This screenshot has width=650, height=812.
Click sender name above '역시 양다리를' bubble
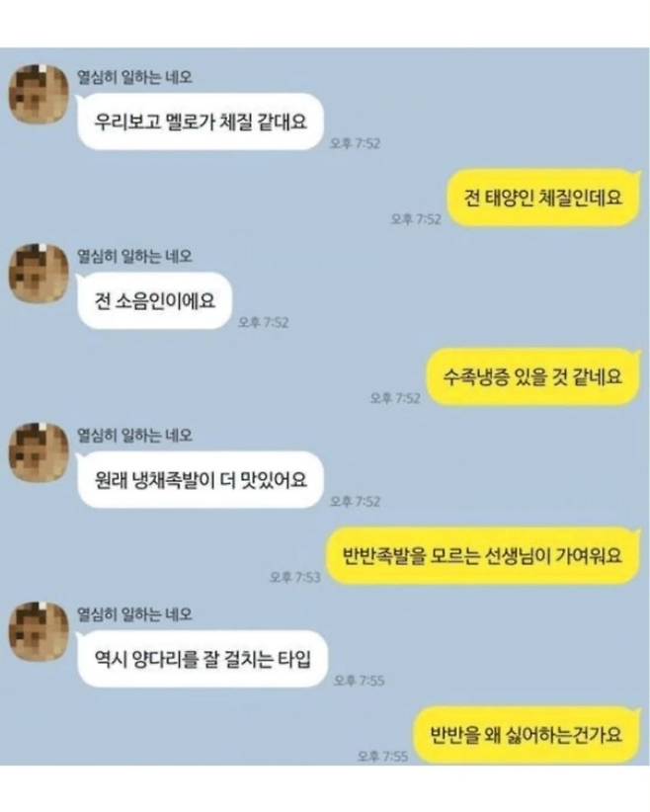[134, 614]
